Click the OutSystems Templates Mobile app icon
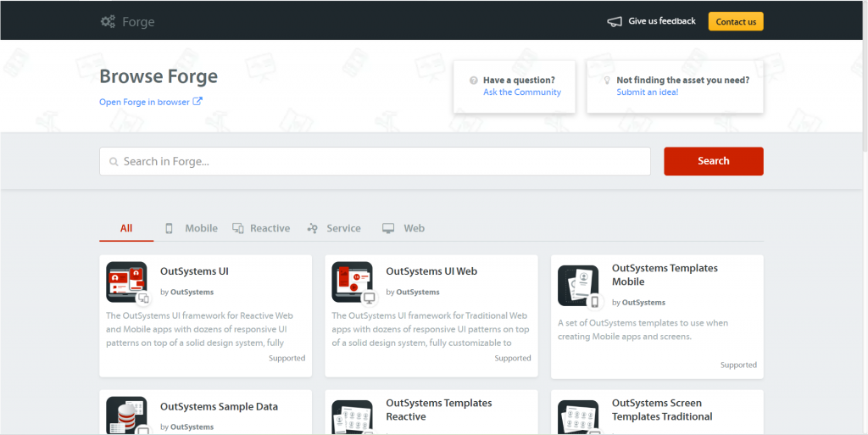 pyautogui.click(x=578, y=286)
